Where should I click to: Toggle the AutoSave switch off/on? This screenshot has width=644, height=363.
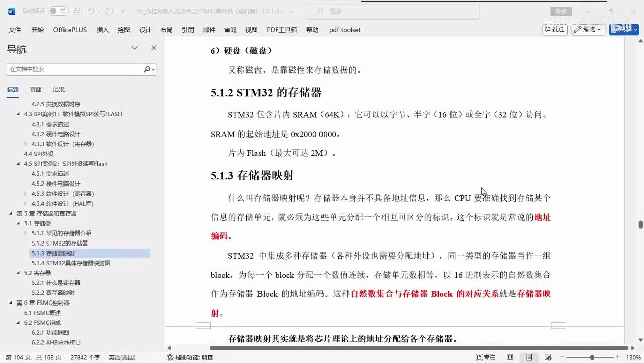coord(59,11)
